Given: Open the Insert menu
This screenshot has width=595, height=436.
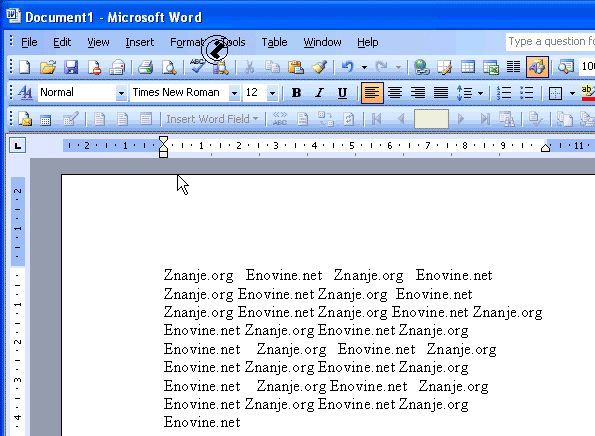Looking at the screenshot, I should [x=140, y=42].
